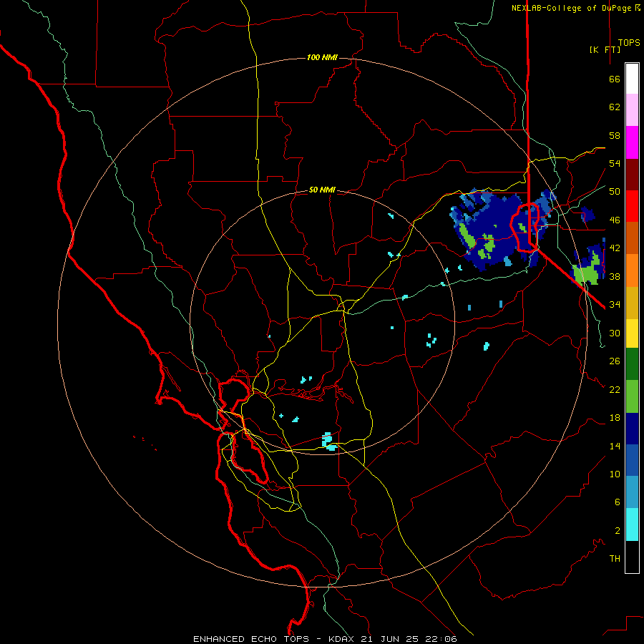Click the '66' scale label

point(615,79)
